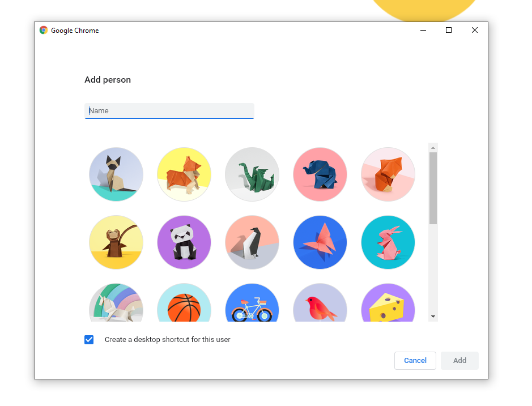Pick the cheese wedge avatar
Viewport: 532px width, 406px height.
pyautogui.click(x=388, y=302)
